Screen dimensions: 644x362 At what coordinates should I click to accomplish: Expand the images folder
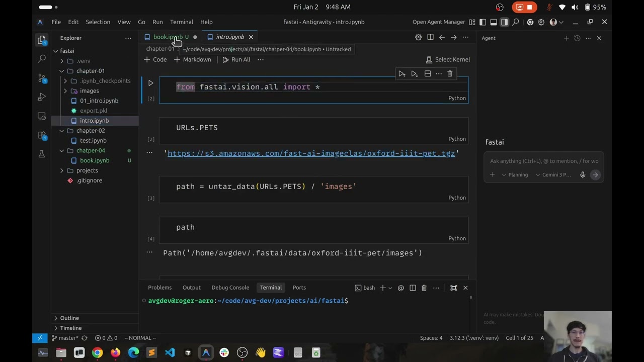[x=66, y=91]
